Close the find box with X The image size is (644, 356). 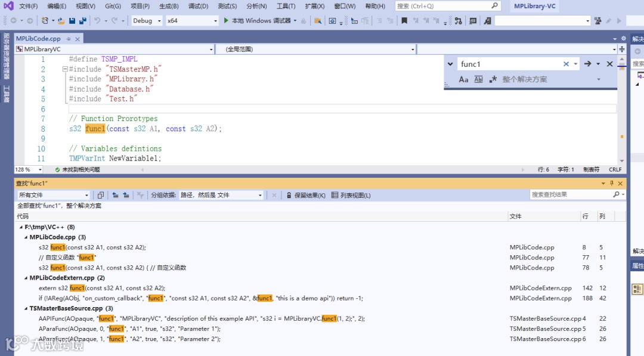[609, 64]
